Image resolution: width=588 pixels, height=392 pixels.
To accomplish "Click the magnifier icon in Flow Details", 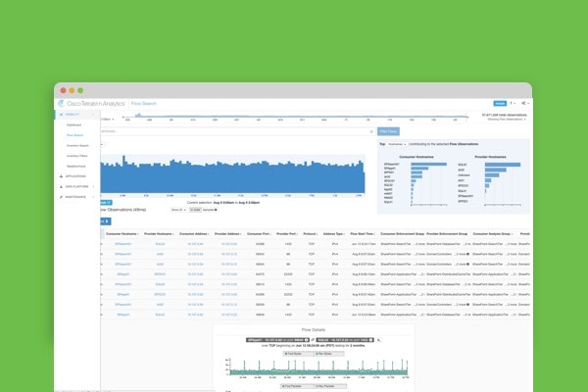I will tap(378, 340).
